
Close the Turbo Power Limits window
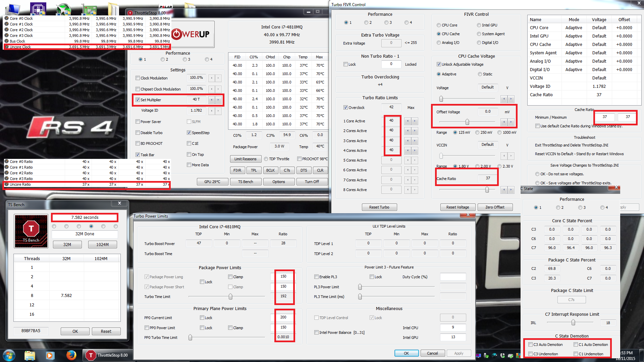coord(468,215)
